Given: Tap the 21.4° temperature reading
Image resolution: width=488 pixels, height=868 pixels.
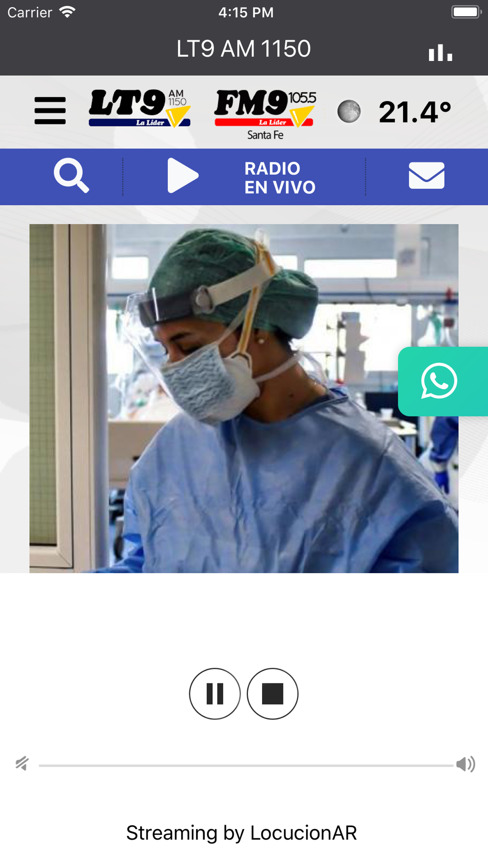Looking at the screenshot, I should [415, 112].
